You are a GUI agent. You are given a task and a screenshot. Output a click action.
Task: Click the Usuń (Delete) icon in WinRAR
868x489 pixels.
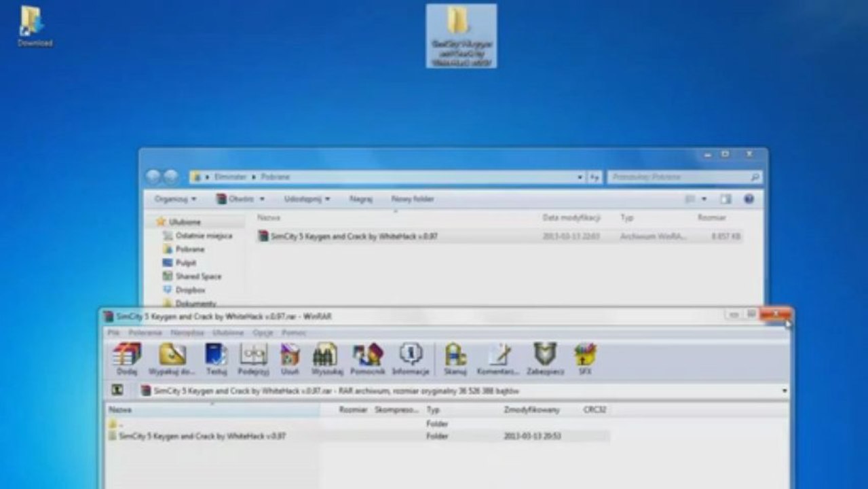click(290, 359)
